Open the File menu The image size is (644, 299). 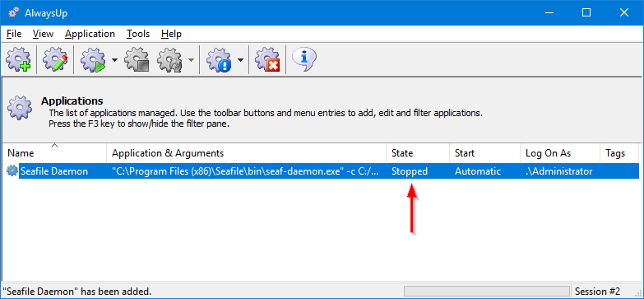tap(14, 34)
